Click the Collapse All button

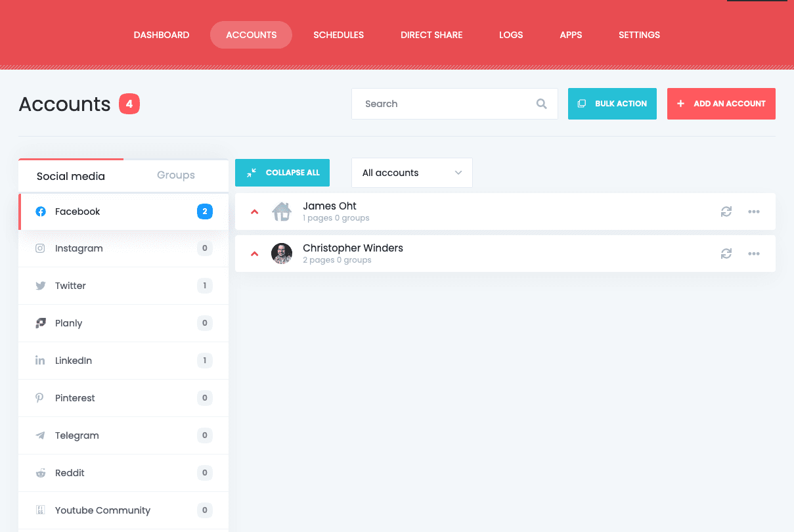click(x=282, y=173)
